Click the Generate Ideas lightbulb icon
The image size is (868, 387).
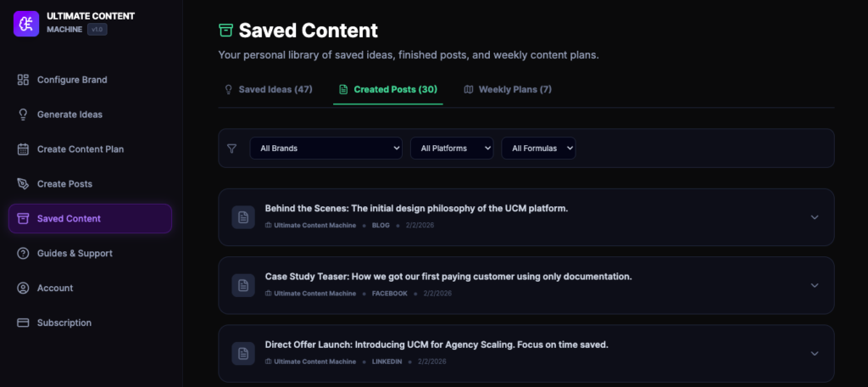click(x=23, y=115)
